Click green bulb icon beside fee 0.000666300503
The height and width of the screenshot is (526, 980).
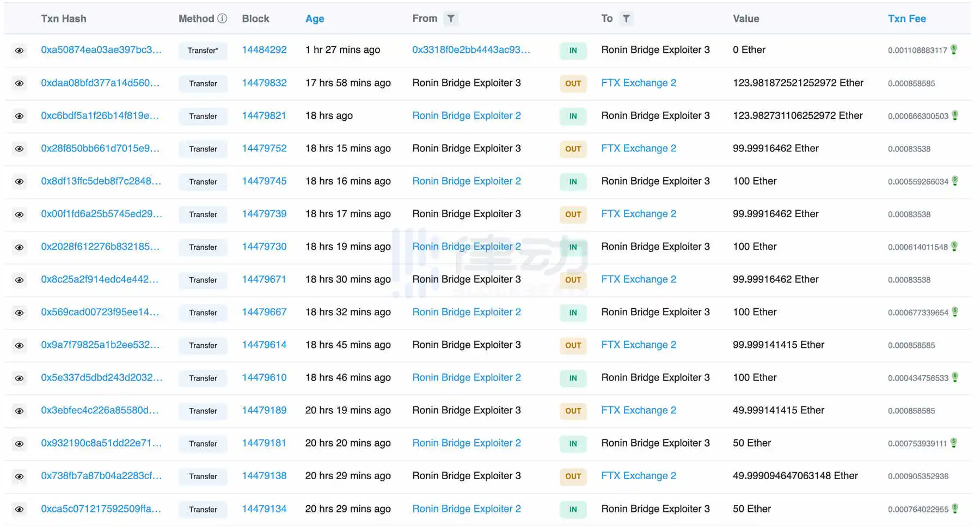(x=954, y=115)
